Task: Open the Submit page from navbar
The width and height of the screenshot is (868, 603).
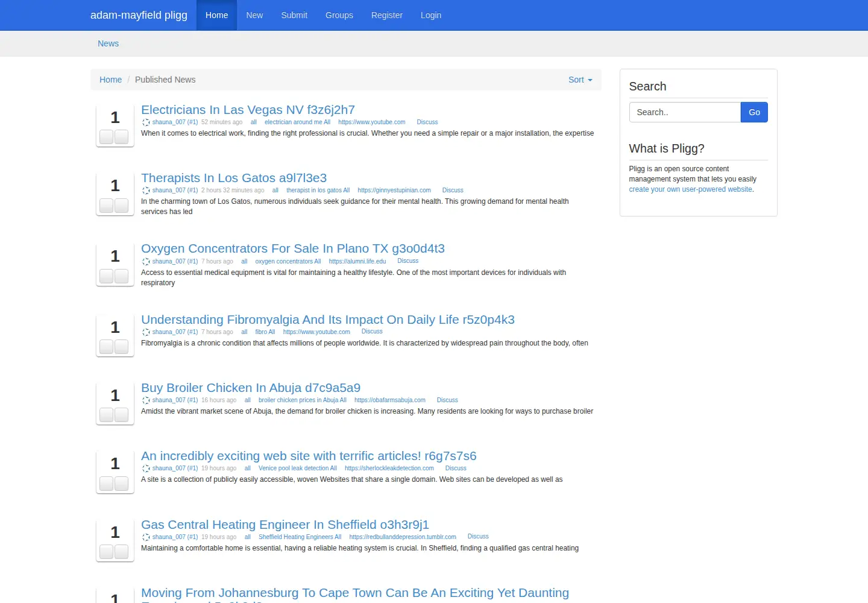Action: (294, 15)
